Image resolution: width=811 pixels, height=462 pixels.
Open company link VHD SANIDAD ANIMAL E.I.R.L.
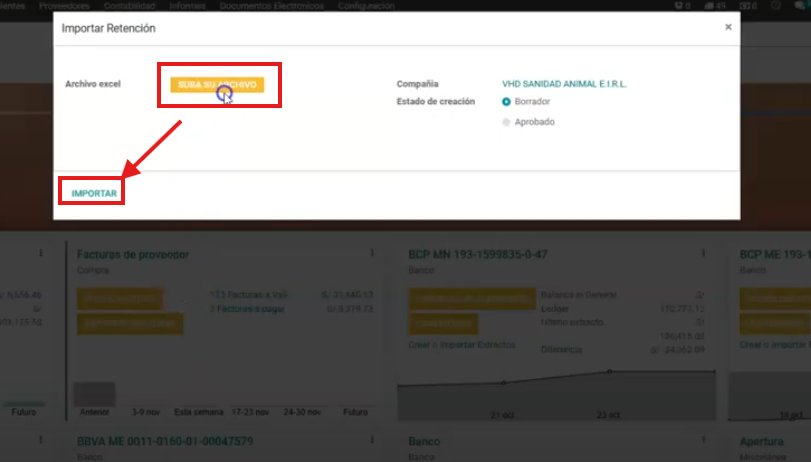pyautogui.click(x=564, y=84)
